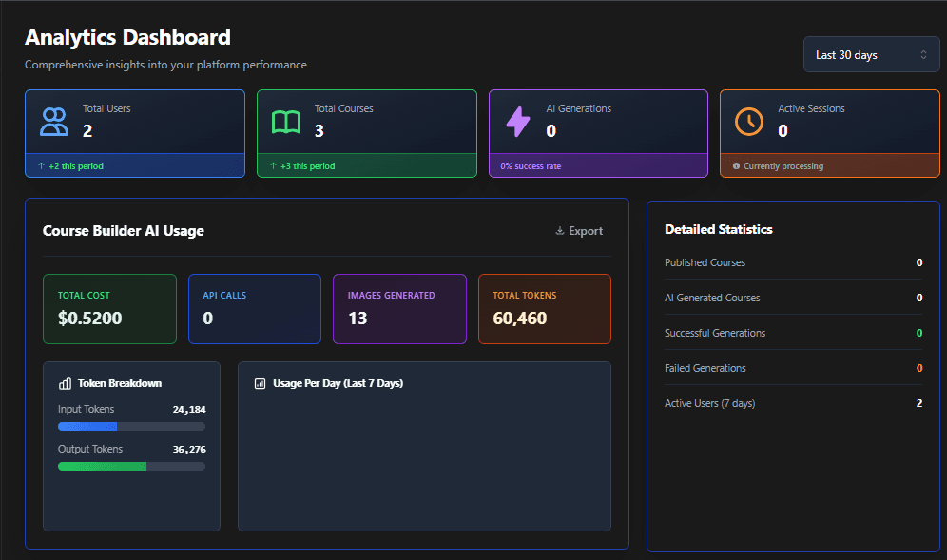This screenshot has height=560, width=947.
Task: Click the download icon beside Export
Action: (560, 231)
